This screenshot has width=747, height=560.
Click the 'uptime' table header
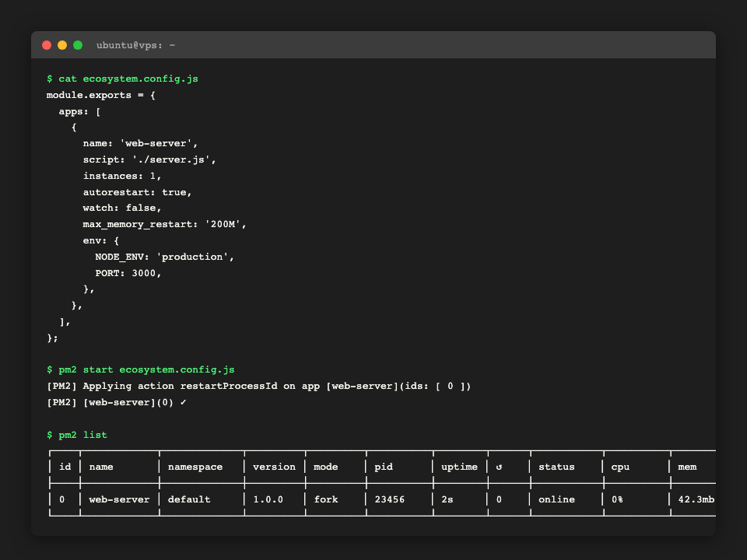[459, 467]
